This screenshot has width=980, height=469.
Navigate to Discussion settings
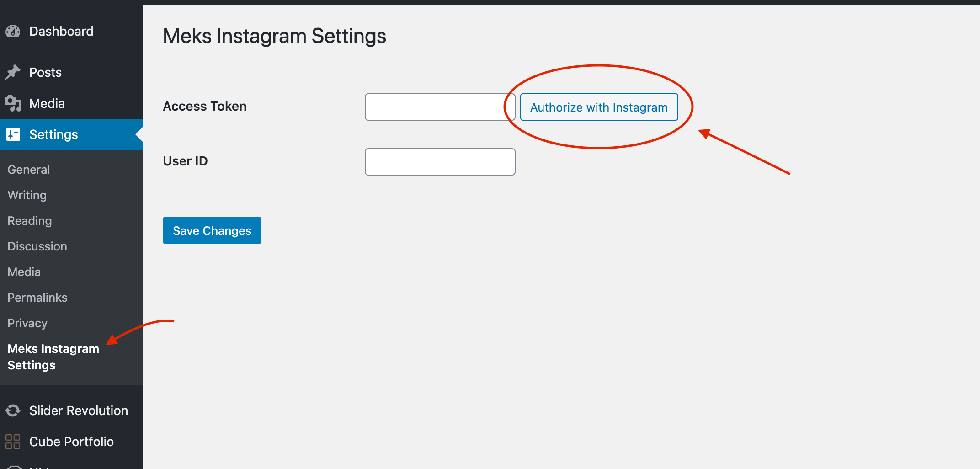(37, 246)
